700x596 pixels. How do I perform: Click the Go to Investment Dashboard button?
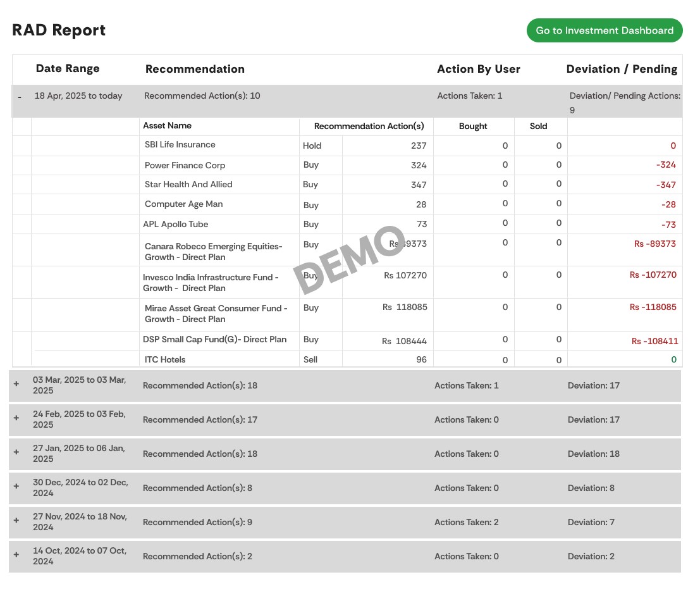604,30
